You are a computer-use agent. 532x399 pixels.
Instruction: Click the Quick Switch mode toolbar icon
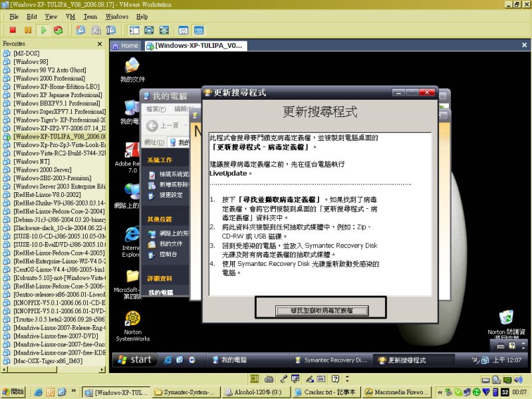coord(164,30)
